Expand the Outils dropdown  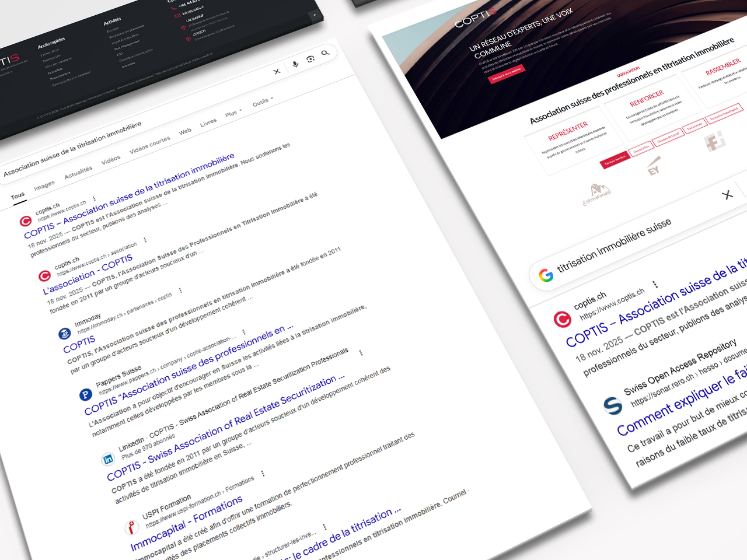coord(263,101)
